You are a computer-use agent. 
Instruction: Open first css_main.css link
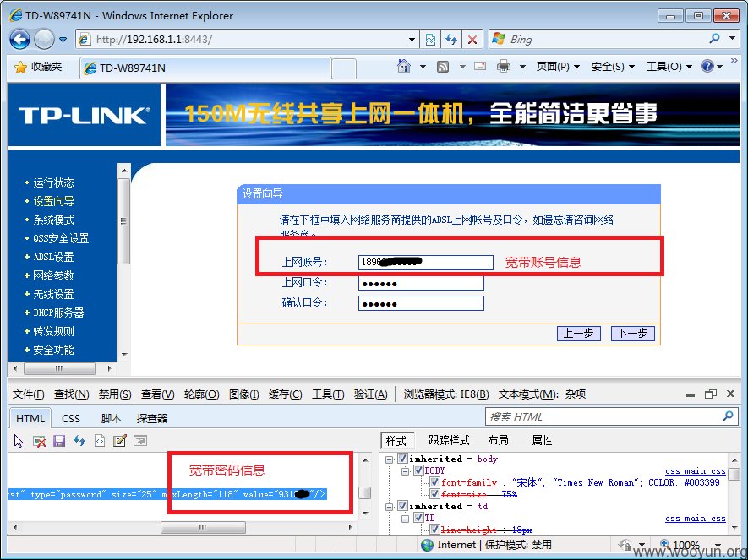pos(695,470)
